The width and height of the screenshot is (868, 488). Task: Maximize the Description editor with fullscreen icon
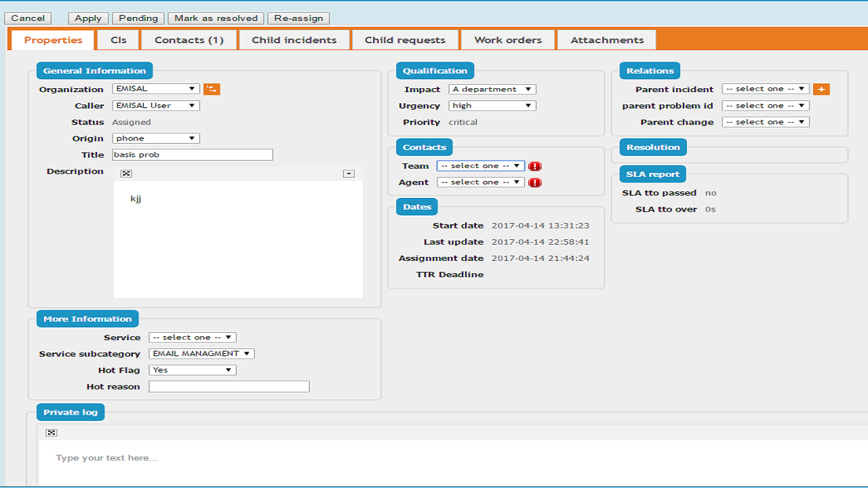click(x=126, y=174)
